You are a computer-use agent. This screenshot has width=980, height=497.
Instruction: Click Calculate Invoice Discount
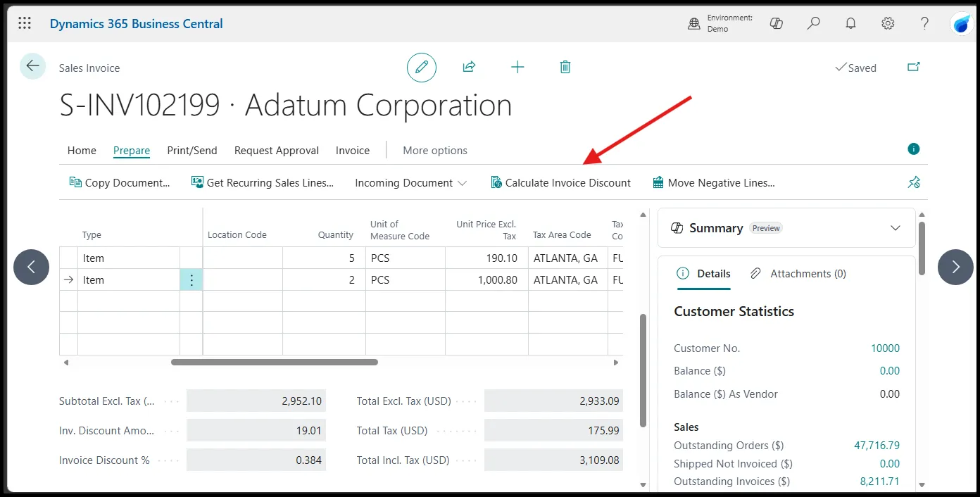click(560, 182)
